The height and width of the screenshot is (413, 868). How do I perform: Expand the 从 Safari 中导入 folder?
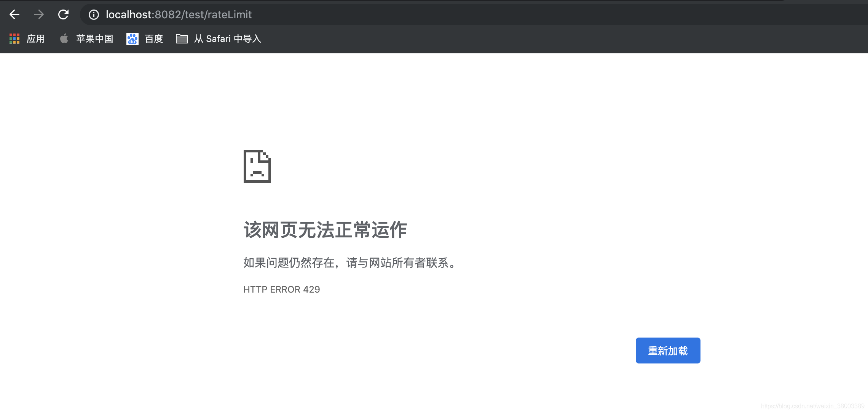tap(227, 38)
